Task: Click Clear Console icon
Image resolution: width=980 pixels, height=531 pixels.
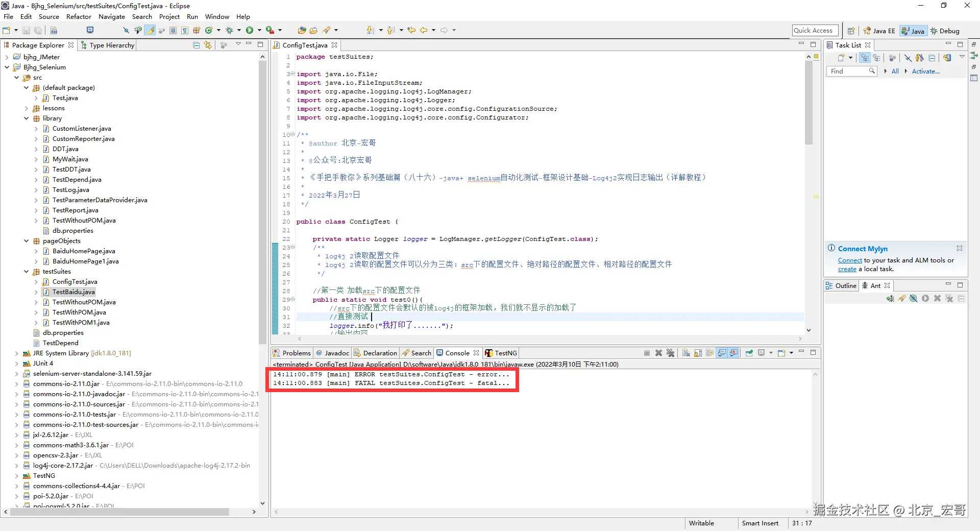Action: point(686,353)
